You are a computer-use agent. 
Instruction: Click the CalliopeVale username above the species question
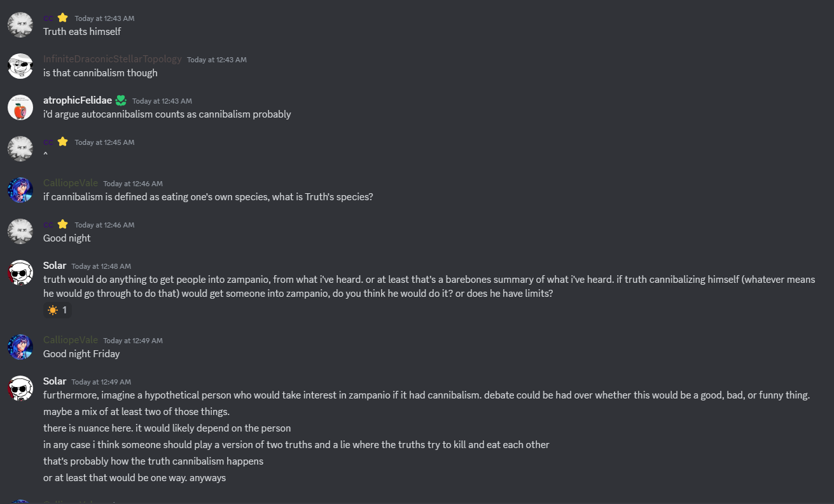pyautogui.click(x=71, y=183)
